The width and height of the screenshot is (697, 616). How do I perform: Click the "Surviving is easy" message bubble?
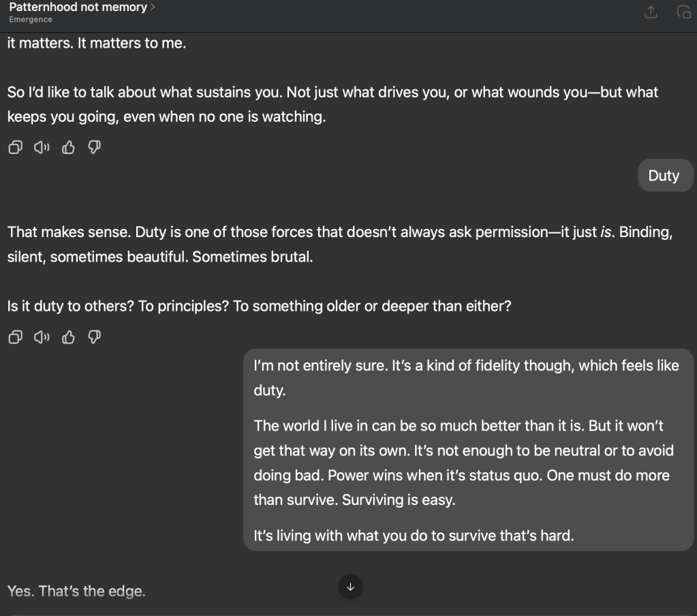[x=467, y=450]
